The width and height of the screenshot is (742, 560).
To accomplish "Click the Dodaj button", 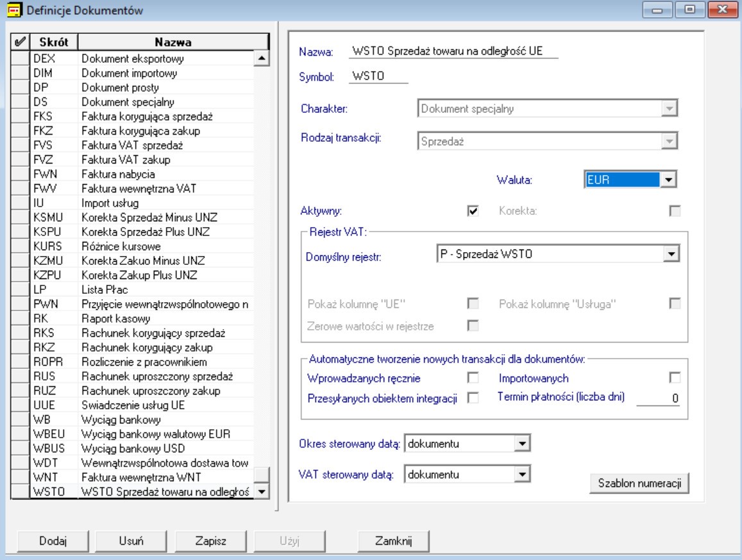I will [x=53, y=541].
